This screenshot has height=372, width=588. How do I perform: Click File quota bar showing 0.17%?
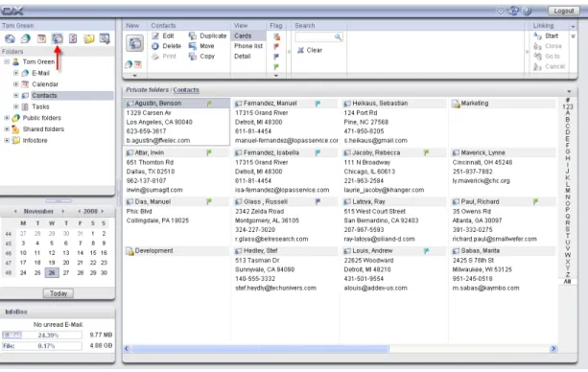[42, 346]
